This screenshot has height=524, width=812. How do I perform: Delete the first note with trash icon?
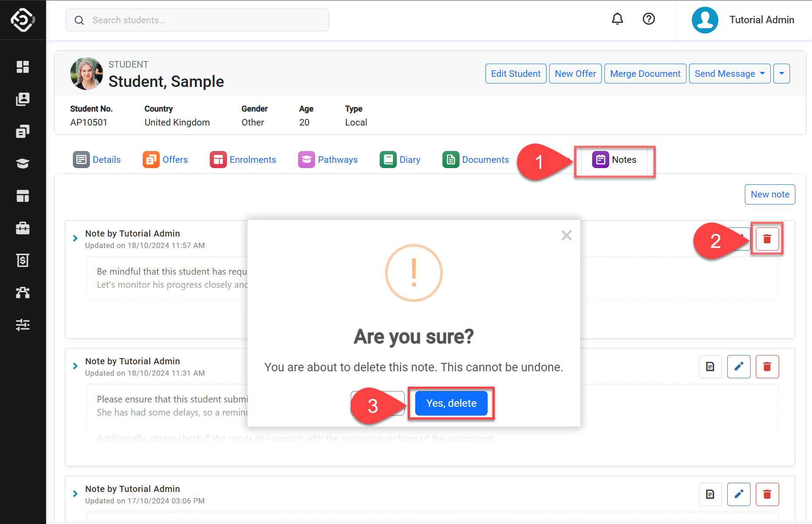click(x=767, y=239)
